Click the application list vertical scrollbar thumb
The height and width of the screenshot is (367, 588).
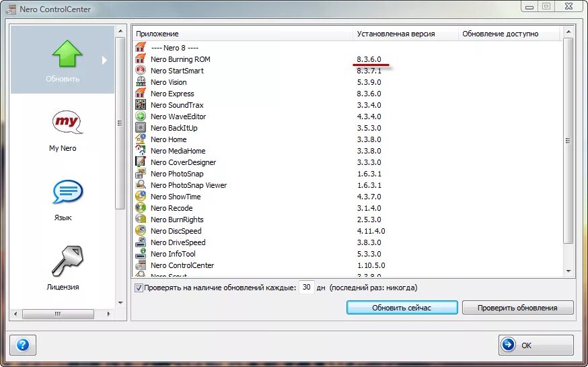click(568, 141)
